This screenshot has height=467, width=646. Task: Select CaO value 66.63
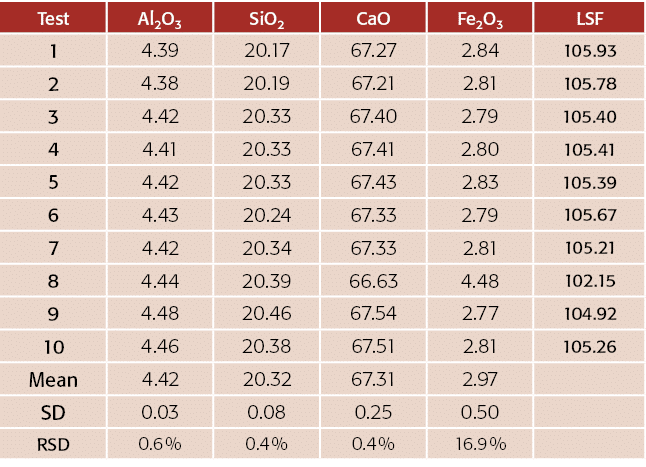pyautogui.click(x=372, y=281)
